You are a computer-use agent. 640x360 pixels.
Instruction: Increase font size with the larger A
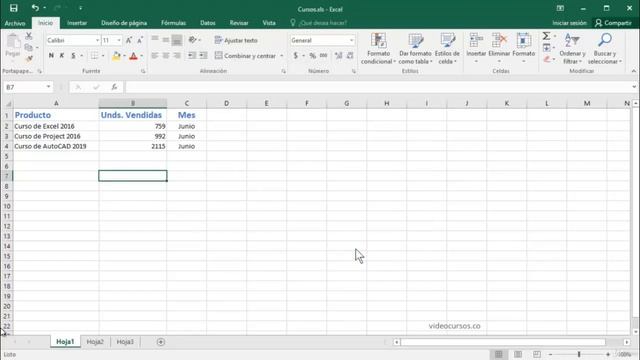(x=129, y=40)
